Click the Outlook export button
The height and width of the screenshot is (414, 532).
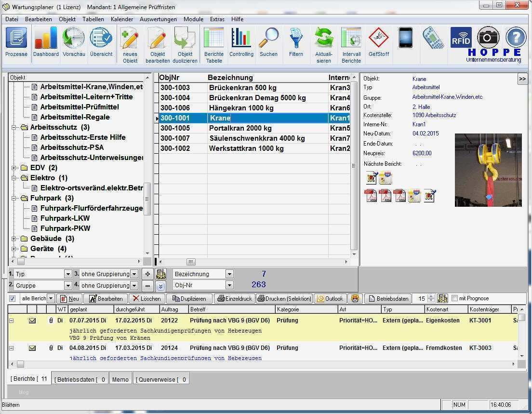(x=330, y=298)
